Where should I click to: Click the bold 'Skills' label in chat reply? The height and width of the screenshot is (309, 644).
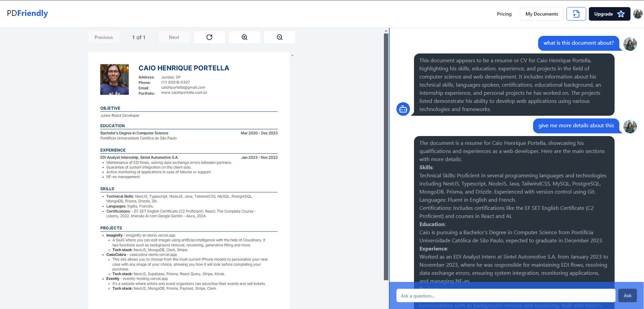426,168
